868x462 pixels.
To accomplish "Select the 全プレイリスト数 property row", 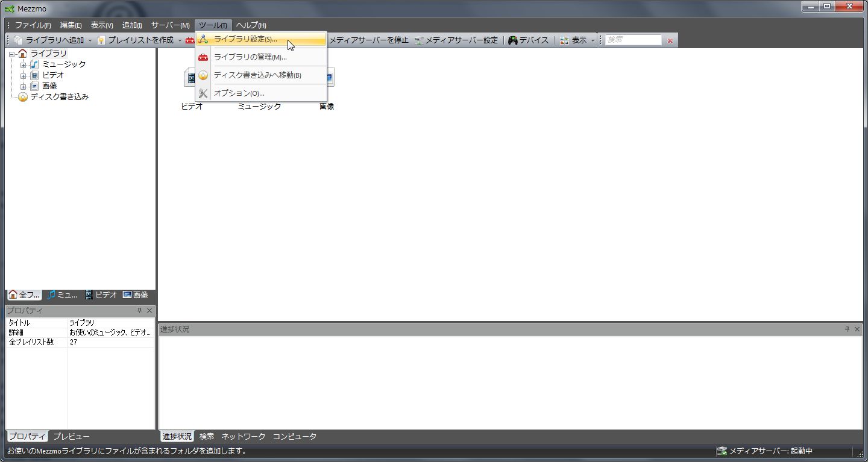I will point(80,342).
